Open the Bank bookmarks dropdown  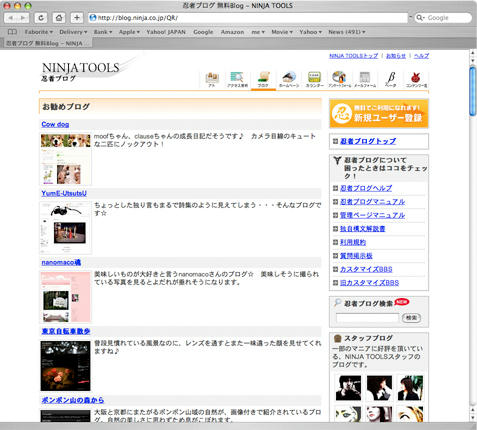pyautogui.click(x=103, y=32)
